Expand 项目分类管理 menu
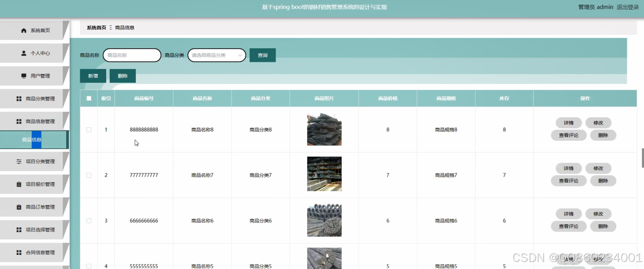This screenshot has height=269, width=644. pos(35,161)
